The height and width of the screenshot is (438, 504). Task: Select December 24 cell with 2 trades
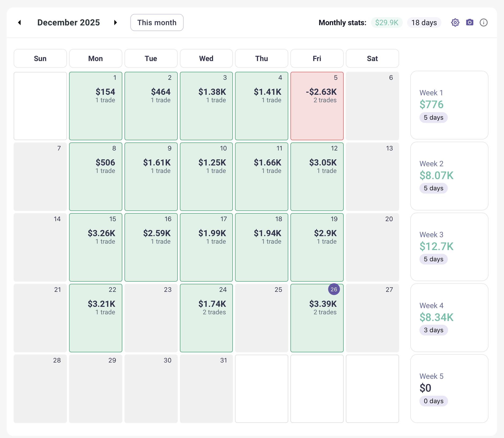point(206,318)
